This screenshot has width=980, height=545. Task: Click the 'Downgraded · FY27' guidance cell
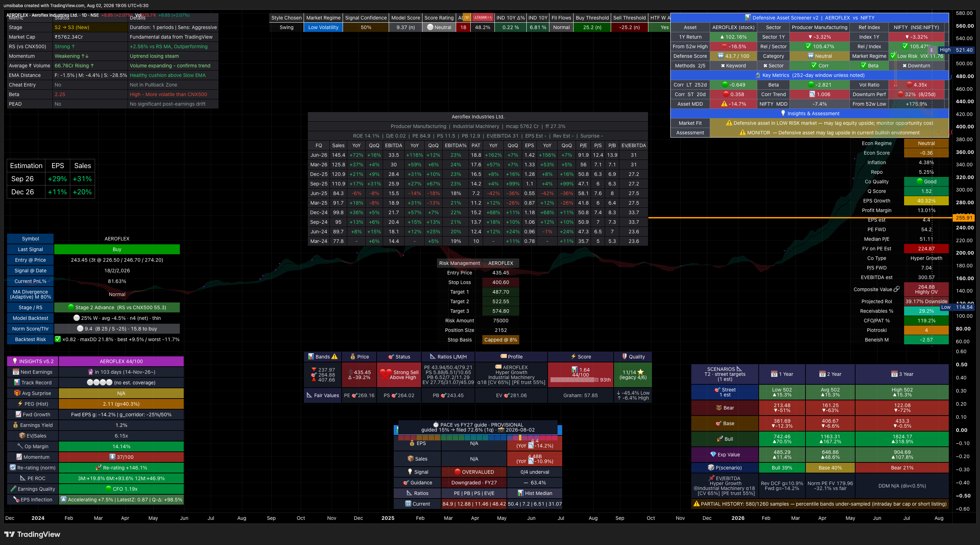(x=474, y=482)
